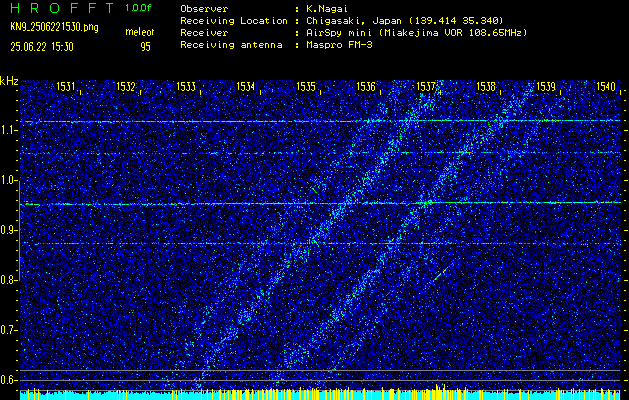This screenshot has height=400, width=629.
Task: Click the kHz axis unit label
Action: (x=9, y=81)
